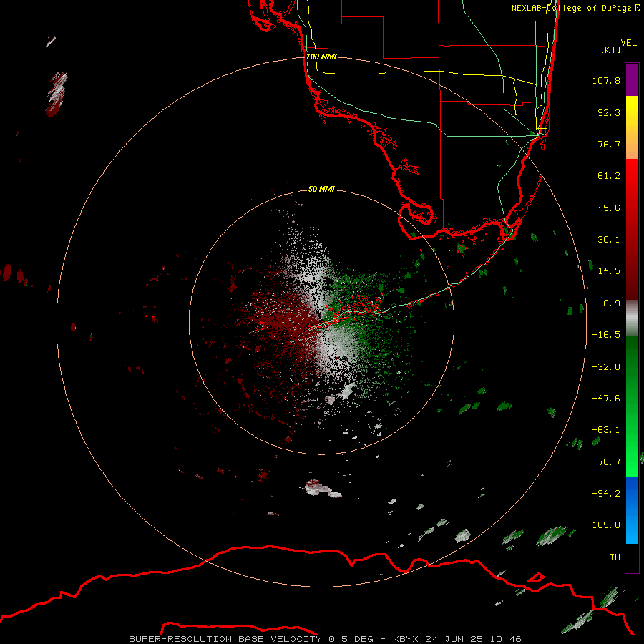Click the purple segment of the color bar
Screen dimensions: 644x644
point(632,79)
